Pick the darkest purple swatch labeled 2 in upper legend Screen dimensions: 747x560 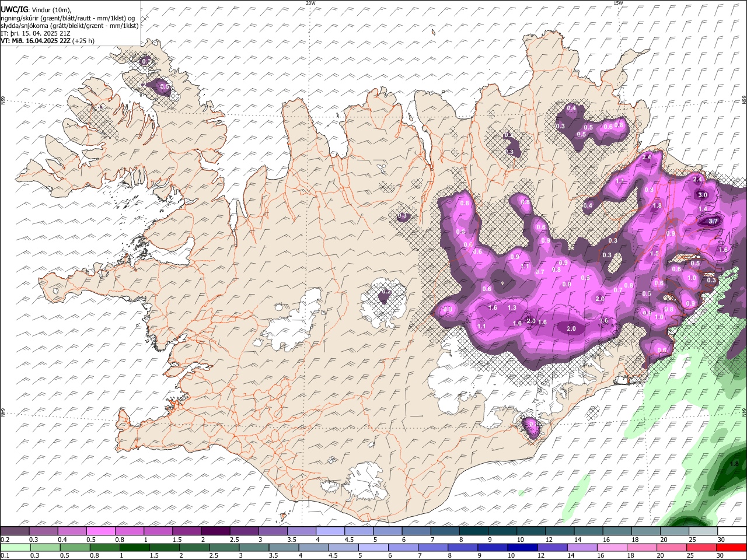pyautogui.click(x=215, y=531)
